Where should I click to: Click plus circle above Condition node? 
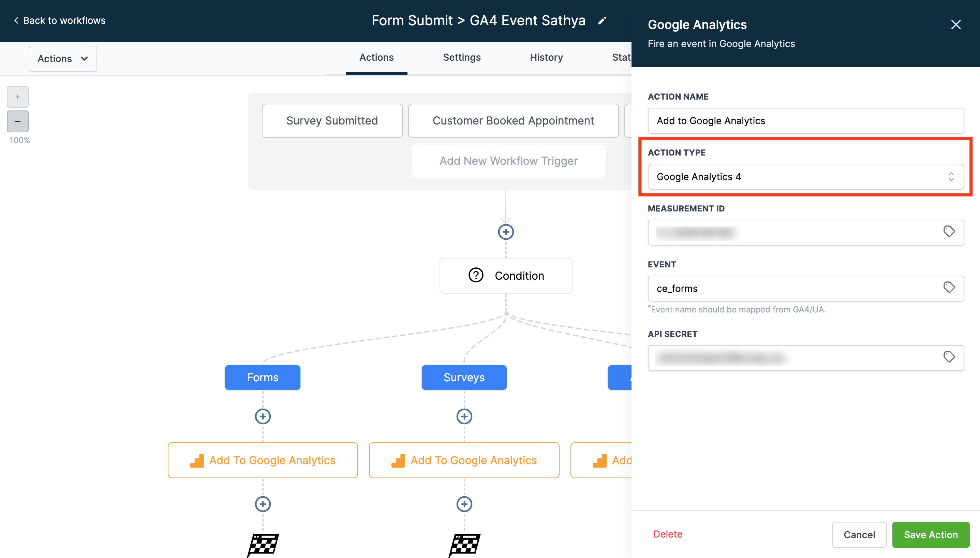tap(506, 232)
